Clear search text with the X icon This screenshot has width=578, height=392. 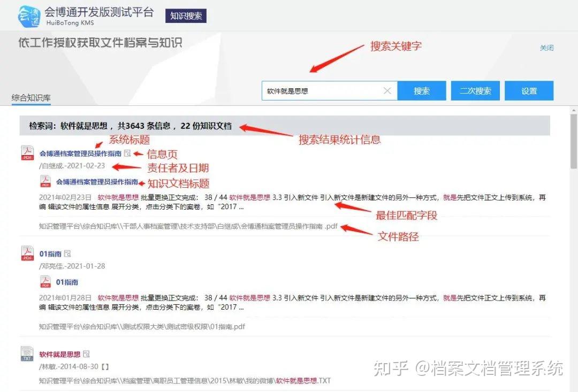click(387, 90)
